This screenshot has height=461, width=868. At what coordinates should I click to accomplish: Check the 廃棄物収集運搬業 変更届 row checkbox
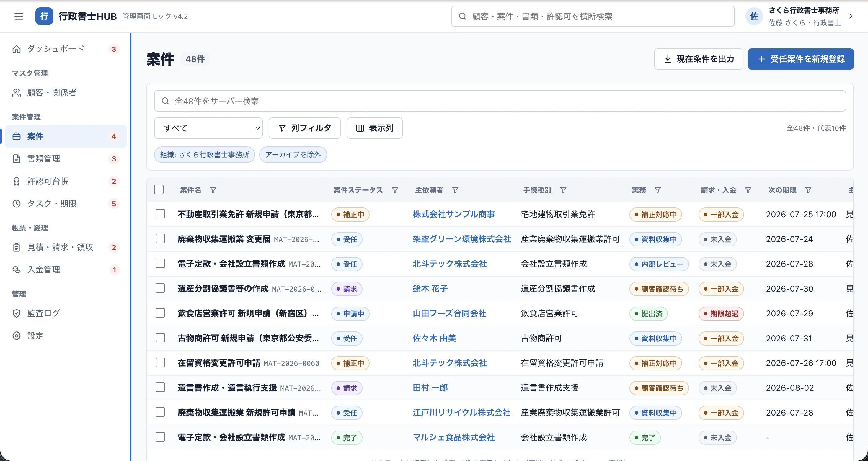click(160, 239)
